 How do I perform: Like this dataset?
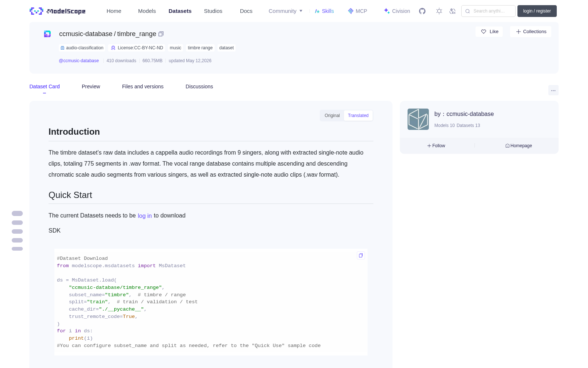click(490, 32)
